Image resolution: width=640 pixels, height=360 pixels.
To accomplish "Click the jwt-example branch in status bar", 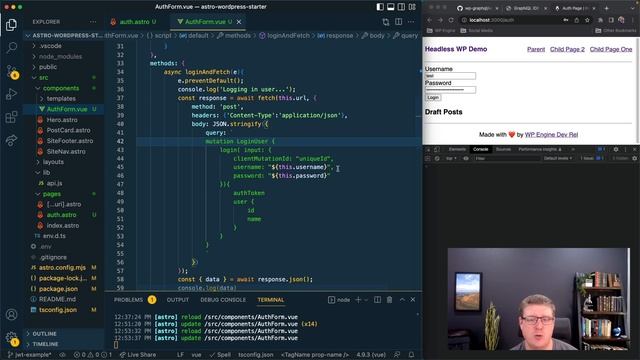I will tap(30, 355).
